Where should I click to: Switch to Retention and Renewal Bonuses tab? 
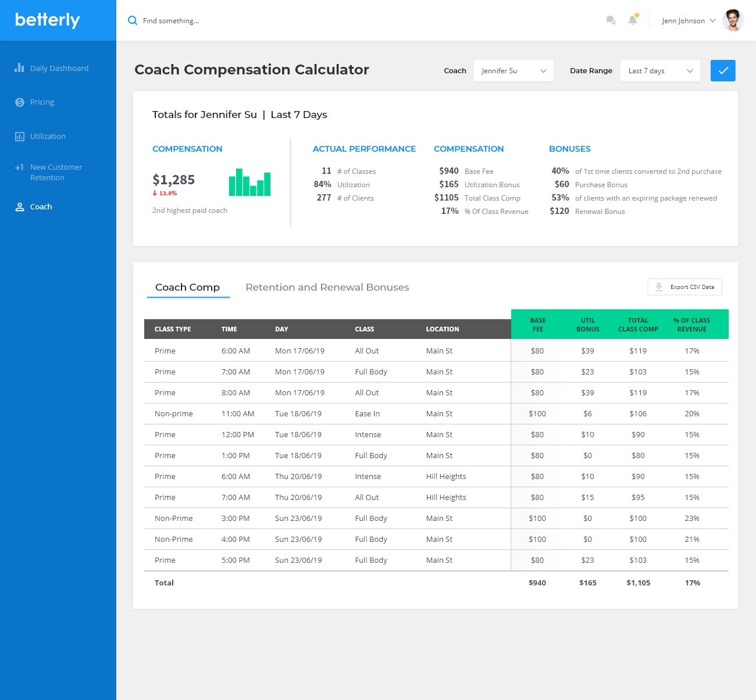point(327,287)
